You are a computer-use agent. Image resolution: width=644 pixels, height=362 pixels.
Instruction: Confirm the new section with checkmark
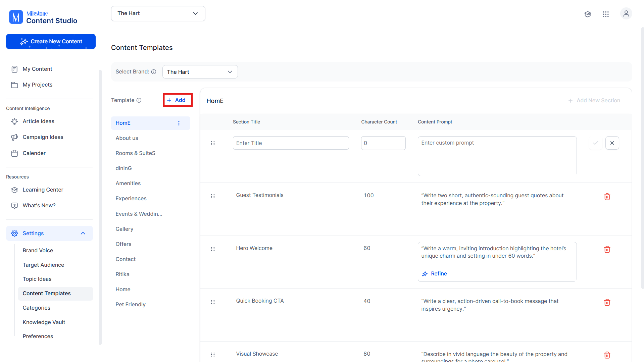[596, 143]
